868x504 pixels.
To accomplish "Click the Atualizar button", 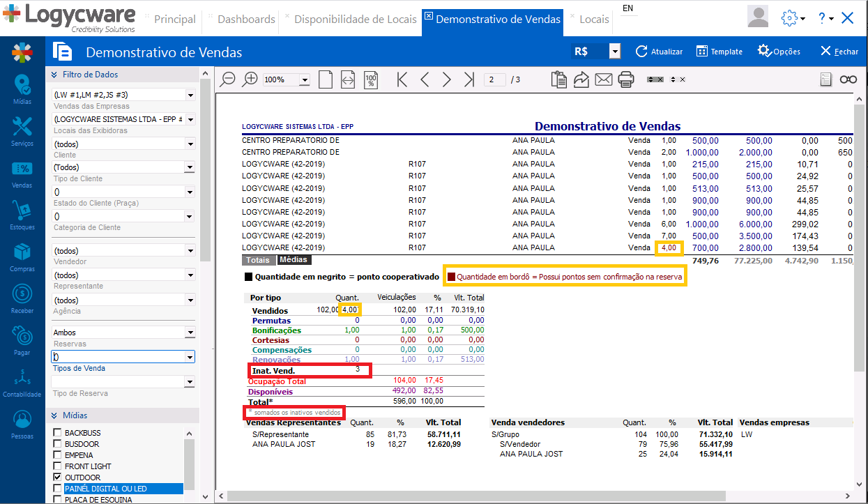I will click(x=659, y=52).
